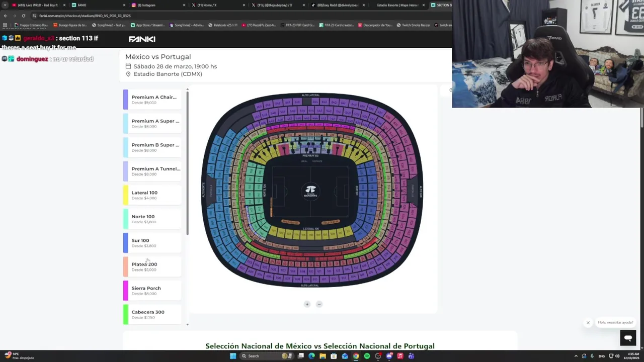This screenshot has height=362, width=644.
Task: Click the taskbar Search box
Action: [x=267, y=356]
